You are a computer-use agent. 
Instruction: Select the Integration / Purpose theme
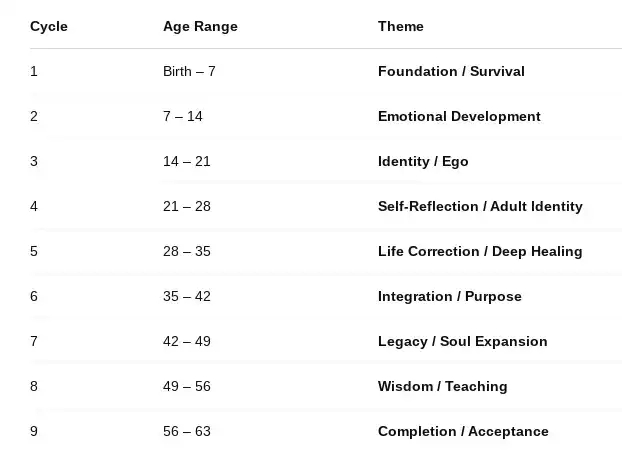coord(450,296)
